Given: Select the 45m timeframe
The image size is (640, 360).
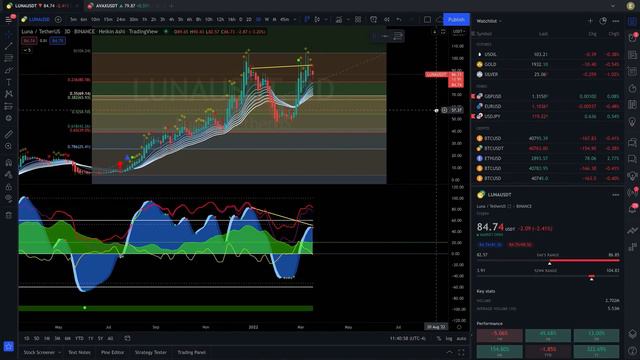Looking at the screenshot, I should click(x=285, y=19).
